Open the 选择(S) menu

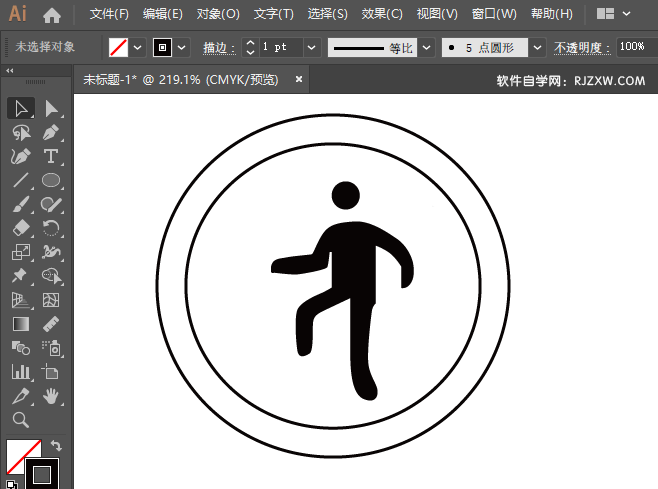point(328,14)
